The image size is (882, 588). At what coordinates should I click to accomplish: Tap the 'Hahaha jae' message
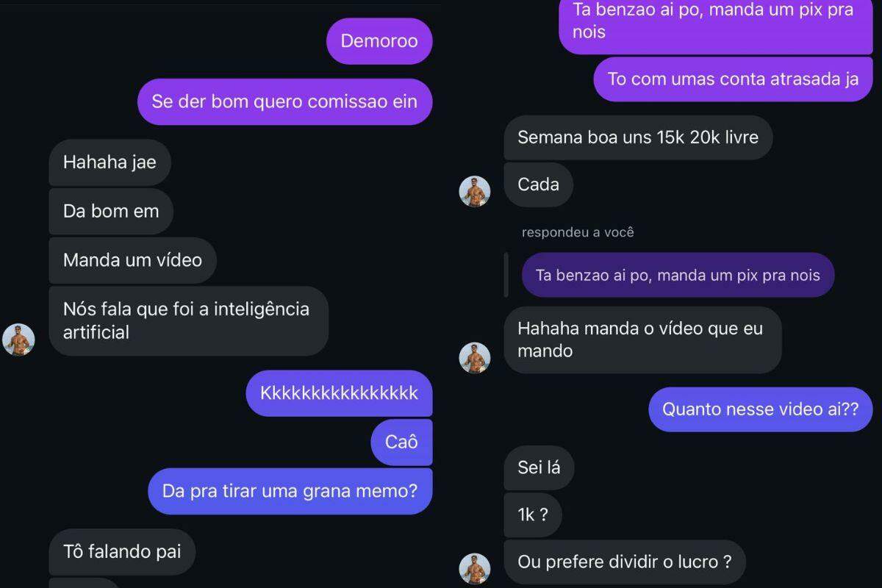coord(110,162)
